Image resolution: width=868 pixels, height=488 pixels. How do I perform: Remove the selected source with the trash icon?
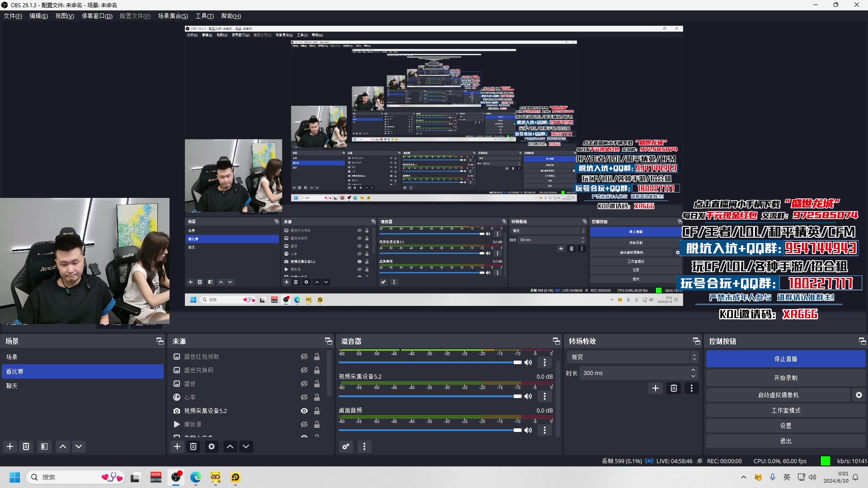click(193, 446)
